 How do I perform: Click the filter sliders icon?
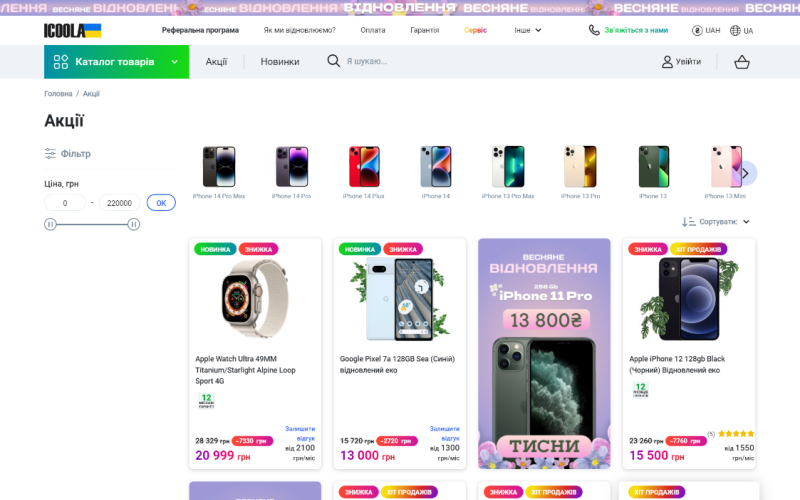[50, 153]
